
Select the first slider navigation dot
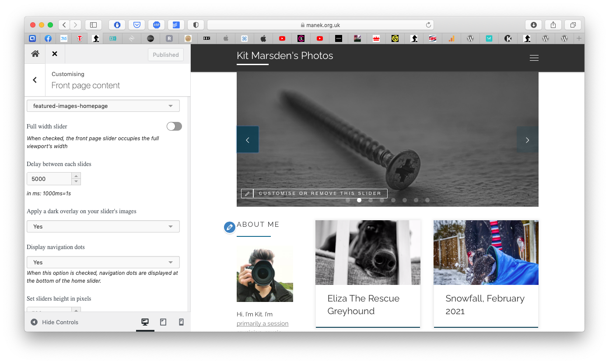[x=348, y=200]
